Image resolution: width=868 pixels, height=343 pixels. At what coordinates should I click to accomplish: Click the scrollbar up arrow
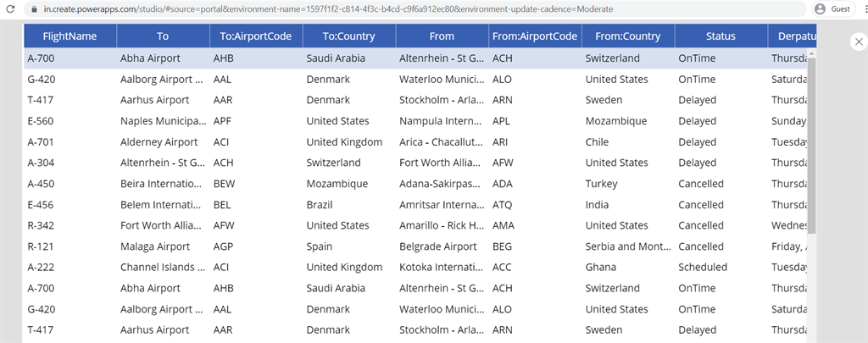(x=811, y=54)
